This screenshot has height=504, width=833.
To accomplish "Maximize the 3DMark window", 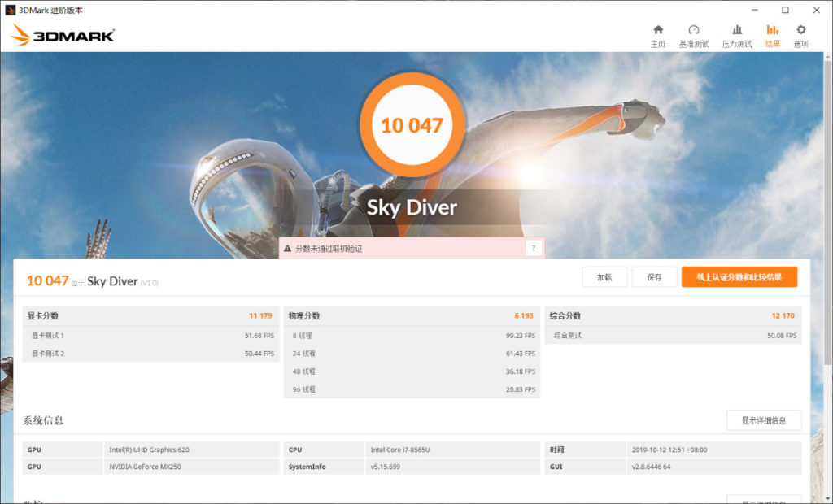I will pos(785,10).
